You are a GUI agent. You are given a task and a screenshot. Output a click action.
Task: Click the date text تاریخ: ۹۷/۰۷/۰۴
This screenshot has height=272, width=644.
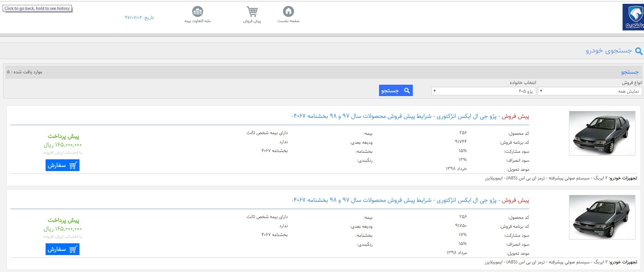[139, 18]
